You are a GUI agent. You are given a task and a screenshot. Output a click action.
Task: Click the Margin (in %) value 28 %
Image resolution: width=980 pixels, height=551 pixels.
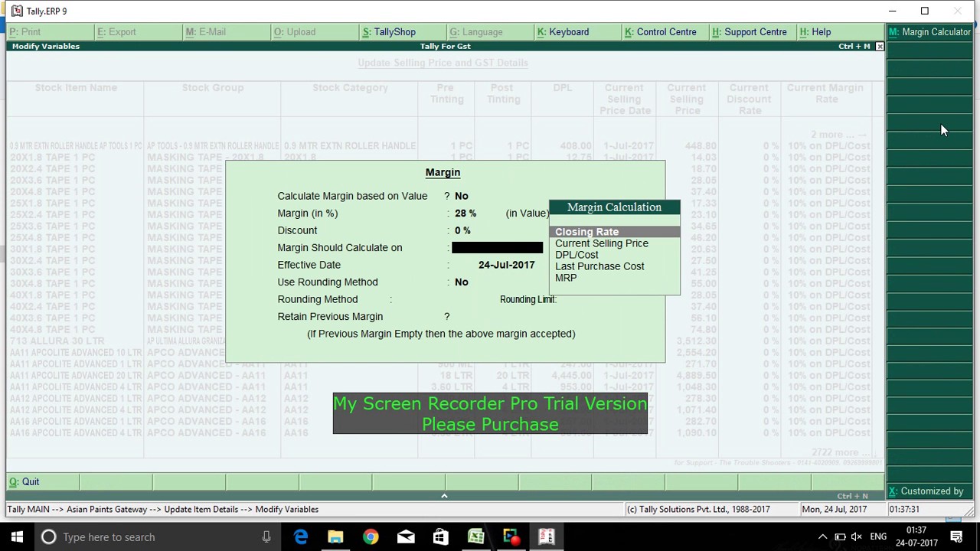point(465,214)
